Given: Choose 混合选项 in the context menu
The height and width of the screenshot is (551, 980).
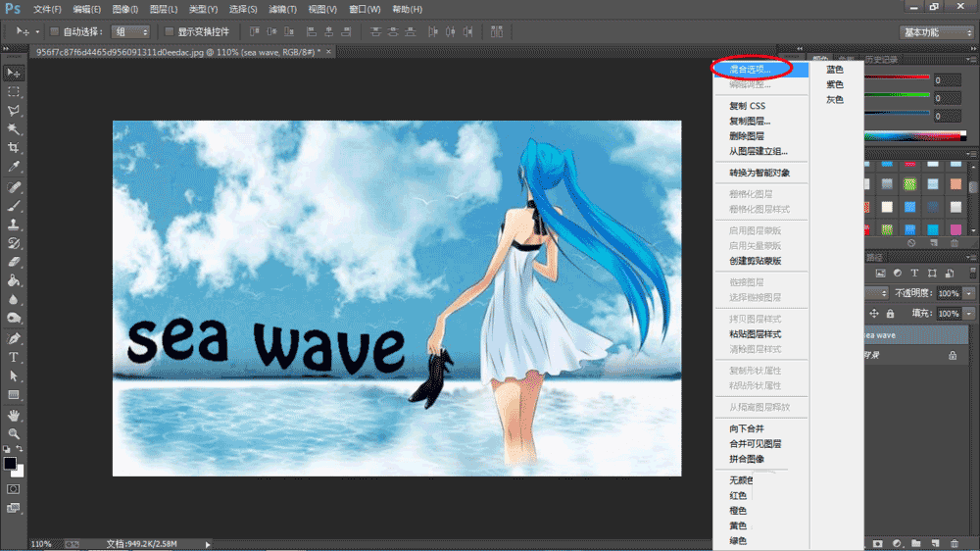Looking at the screenshot, I should [x=750, y=70].
